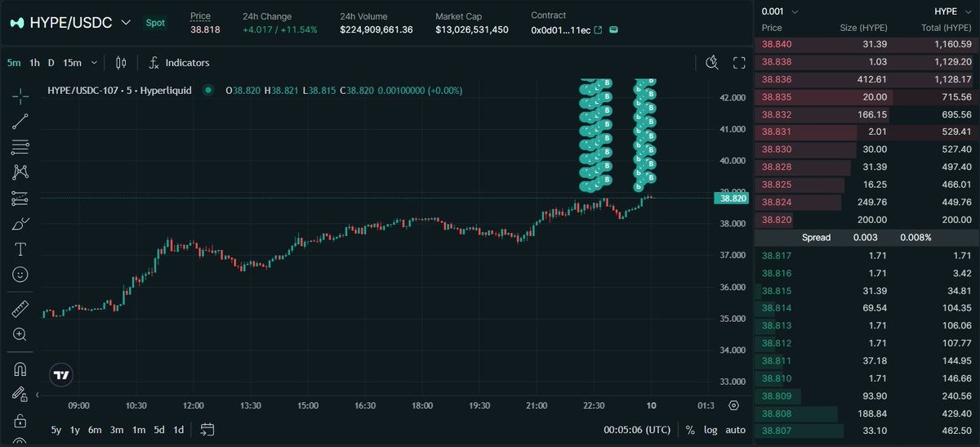Expand the HYPE/USDC pair selector
This screenshot has height=447, width=980.
125,23
